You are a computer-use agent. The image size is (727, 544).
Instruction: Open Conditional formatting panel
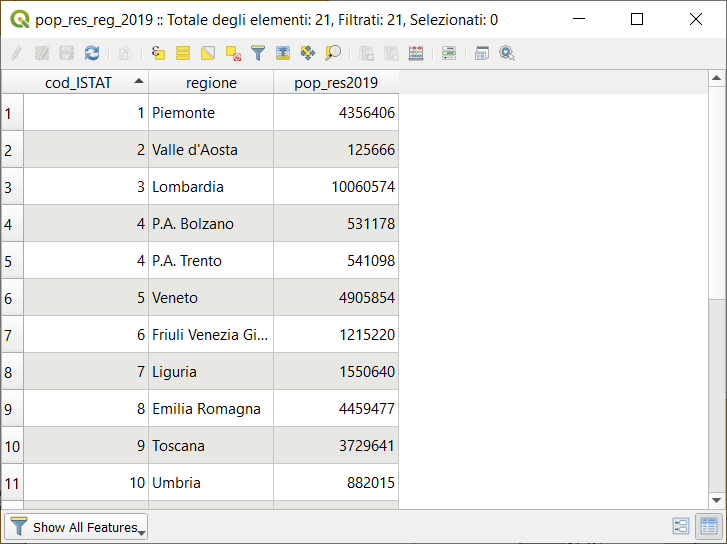point(449,53)
